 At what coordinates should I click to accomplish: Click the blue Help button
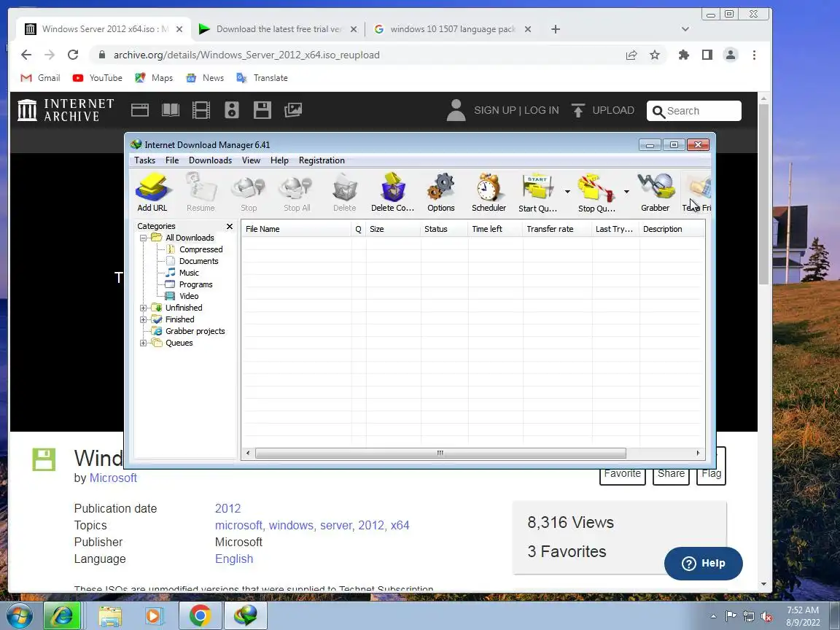(703, 563)
